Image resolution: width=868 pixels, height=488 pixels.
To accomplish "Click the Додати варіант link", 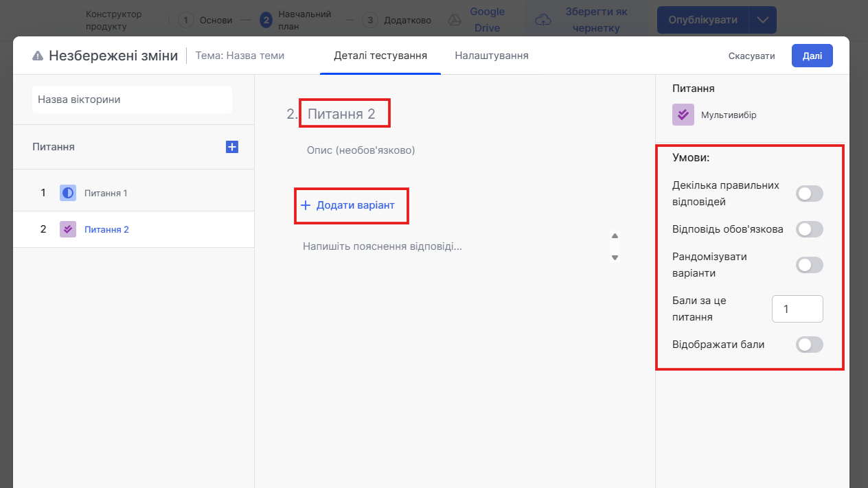I will [x=348, y=205].
